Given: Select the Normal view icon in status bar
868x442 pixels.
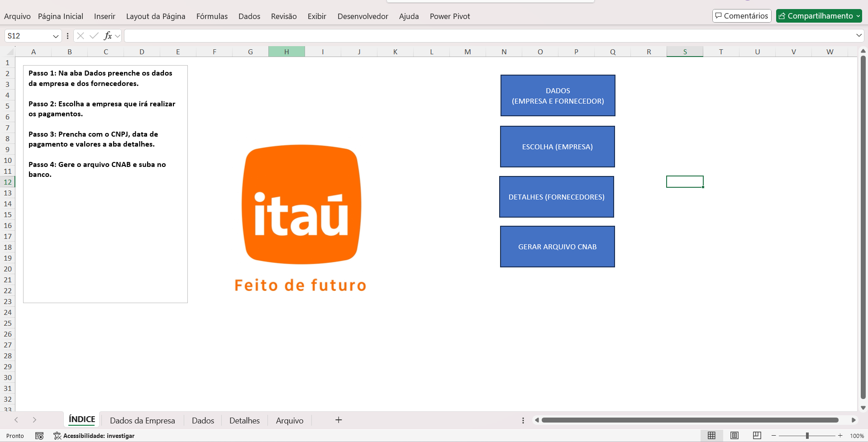Looking at the screenshot, I should (x=711, y=435).
